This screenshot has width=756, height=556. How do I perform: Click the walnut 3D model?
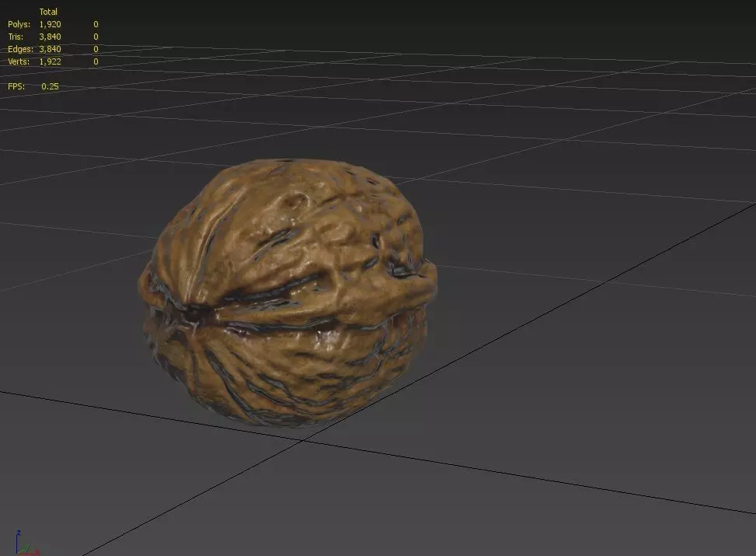click(287, 292)
